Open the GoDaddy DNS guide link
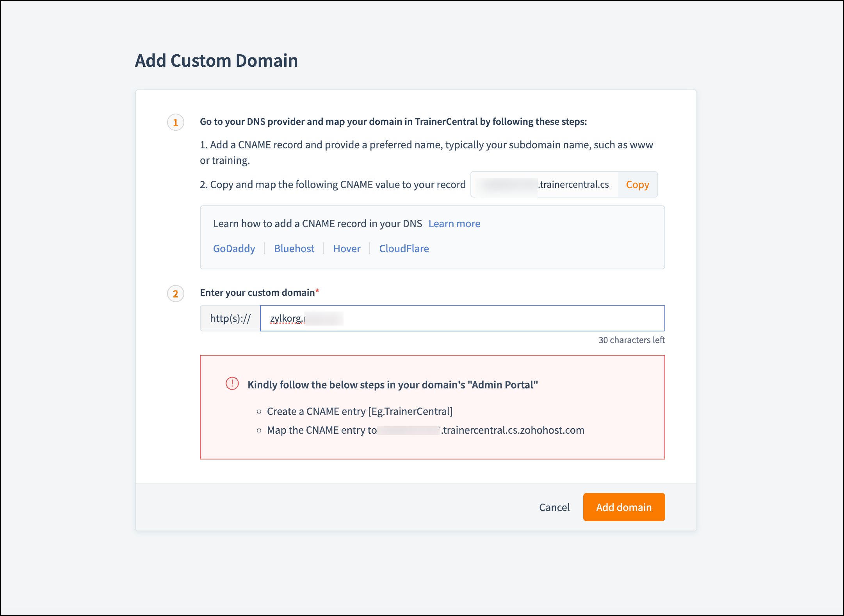 (234, 249)
